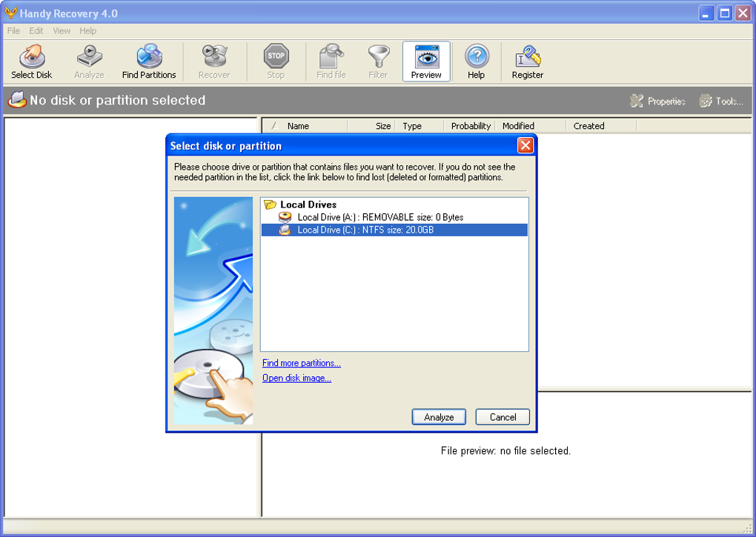
Task: Click the Local Drives folder icon
Action: [x=271, y=204]
